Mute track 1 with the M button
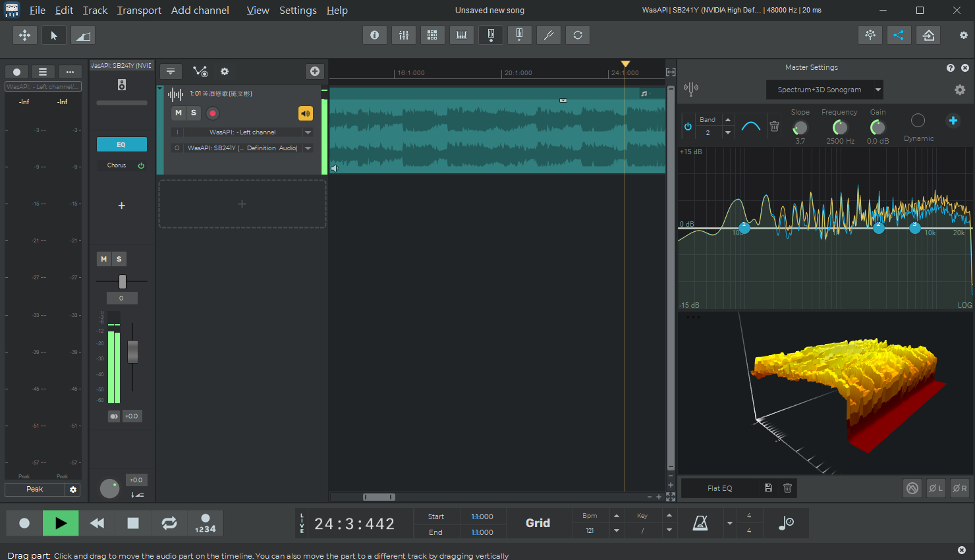The height and width of the screenshot is (560, 975). tap(179, 113)
